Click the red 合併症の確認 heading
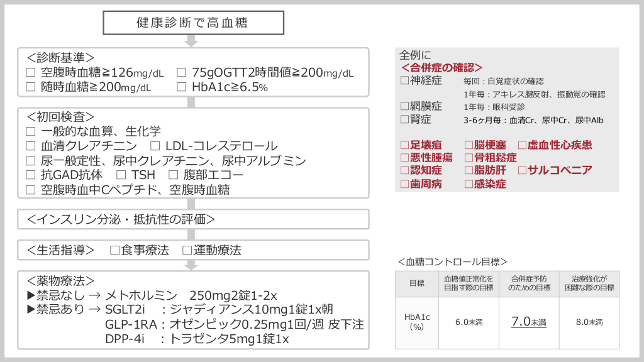The image size is (644, 362). (x=441, y=67)
